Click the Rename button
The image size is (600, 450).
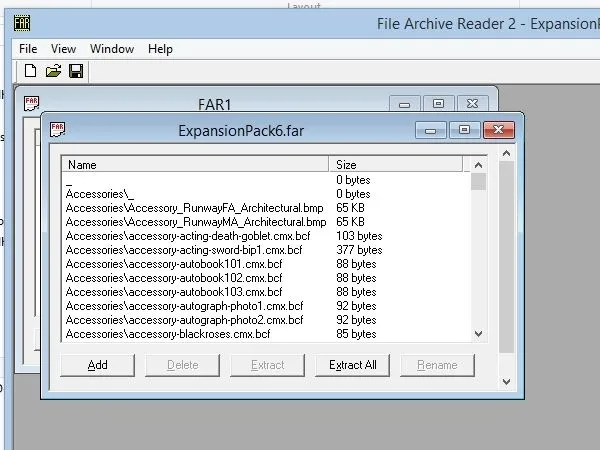(x=437, y=365)
